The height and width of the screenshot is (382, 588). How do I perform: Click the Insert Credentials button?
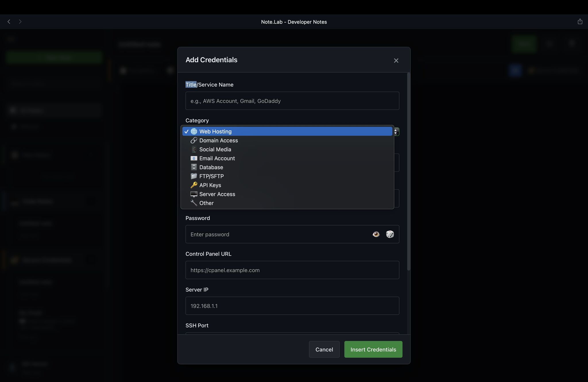[373, 349]
